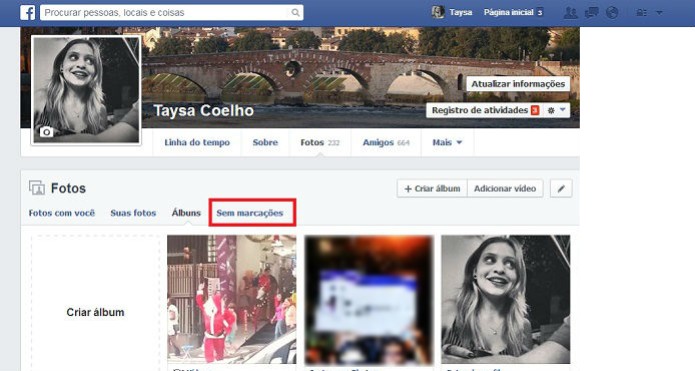Expand account menu arrow in top bar
The image size is (695, 371).
point(659,13)
